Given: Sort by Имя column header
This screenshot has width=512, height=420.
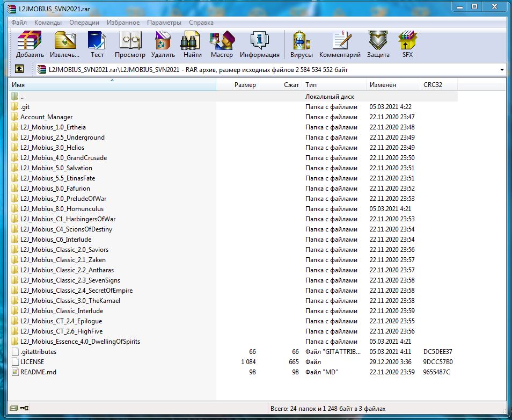Looking at the screenshot, I should point(112,85).
